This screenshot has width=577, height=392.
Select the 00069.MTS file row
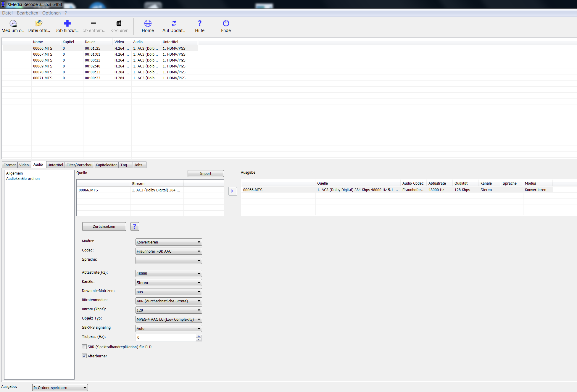(x=43, y=66)
